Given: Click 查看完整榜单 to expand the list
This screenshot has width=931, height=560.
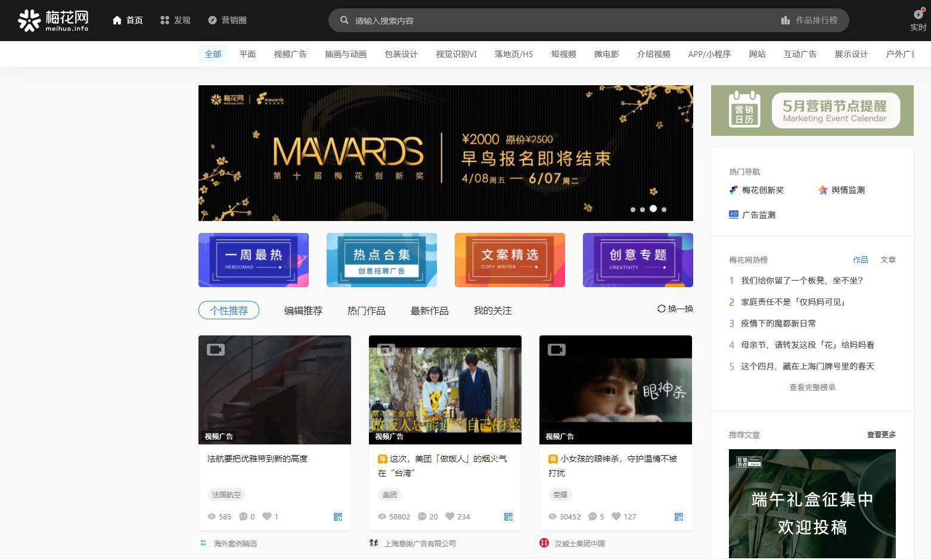Looking at the screenshot, I should tap(812, 387).
